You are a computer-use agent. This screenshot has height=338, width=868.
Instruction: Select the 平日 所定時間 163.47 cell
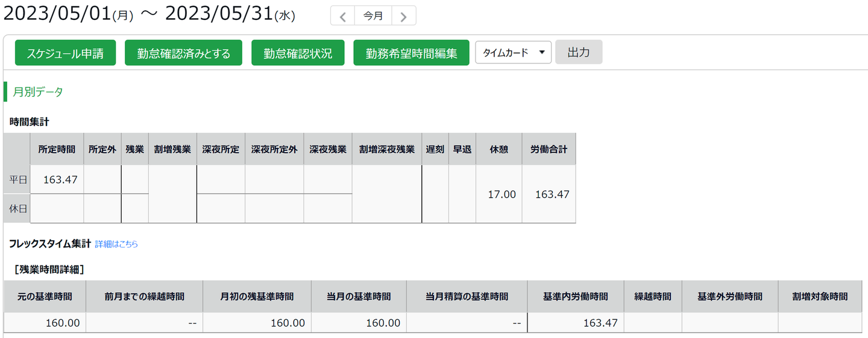[x=57, y=179]
